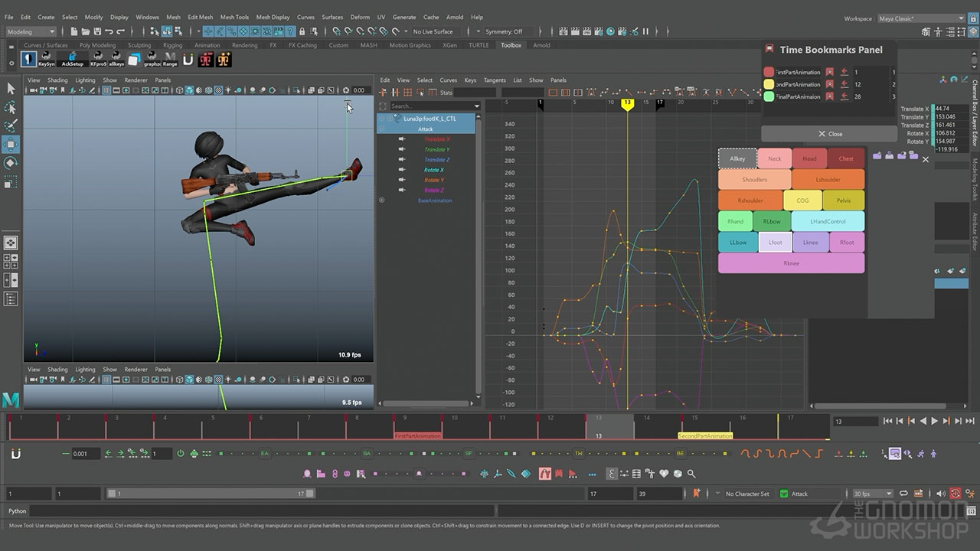Open the 30 fps playback speed dropdown
Screen dimensions: 980x551
coord(873,494)
